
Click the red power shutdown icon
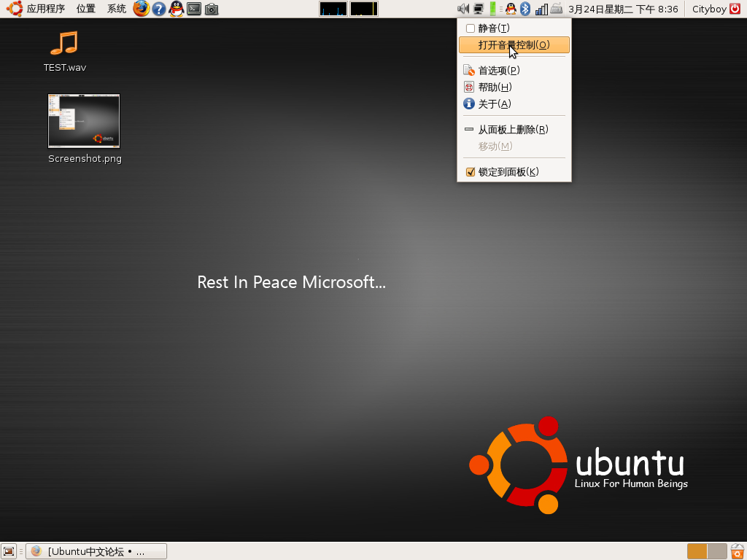pos(735,9)
